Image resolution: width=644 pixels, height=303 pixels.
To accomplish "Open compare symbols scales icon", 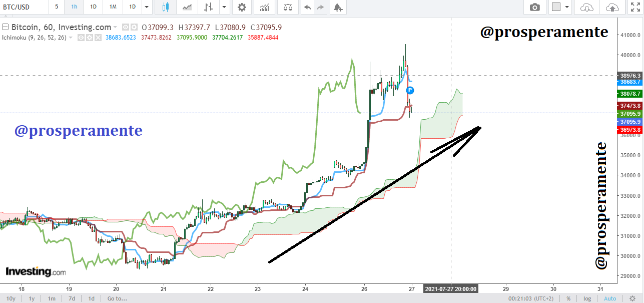I will point(288,7).
